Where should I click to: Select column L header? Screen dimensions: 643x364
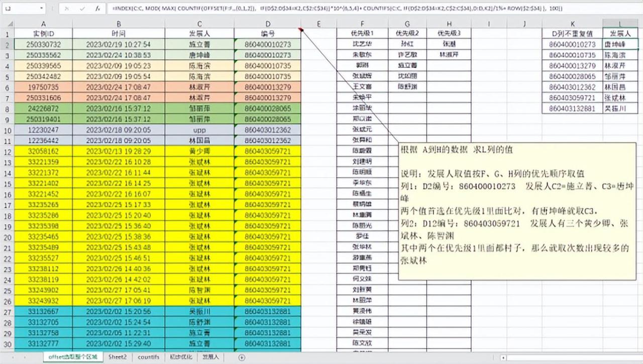pyautogui.click(x=621, y=24)
